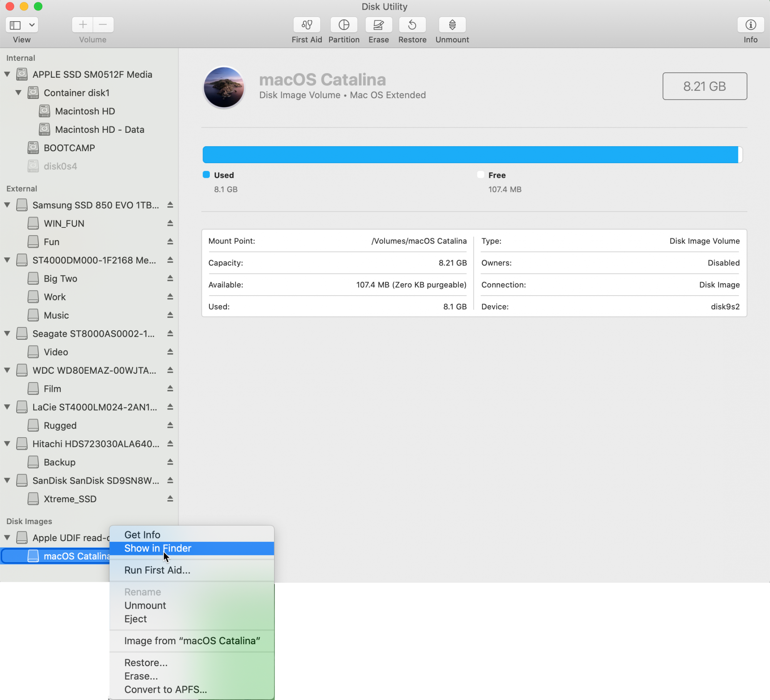Eject the Rugged volume
The height and width of the screenshot is (700, 770).
(170, 425)
